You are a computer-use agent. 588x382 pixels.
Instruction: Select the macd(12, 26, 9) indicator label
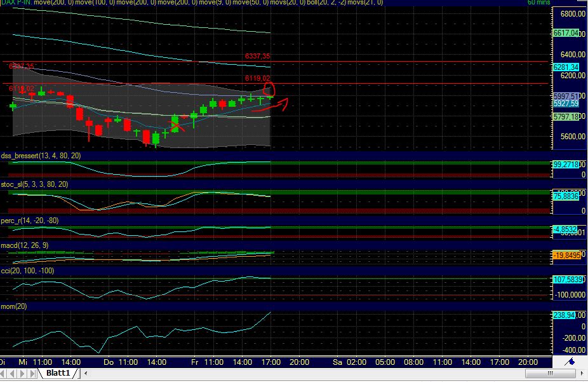pos(25,245)
